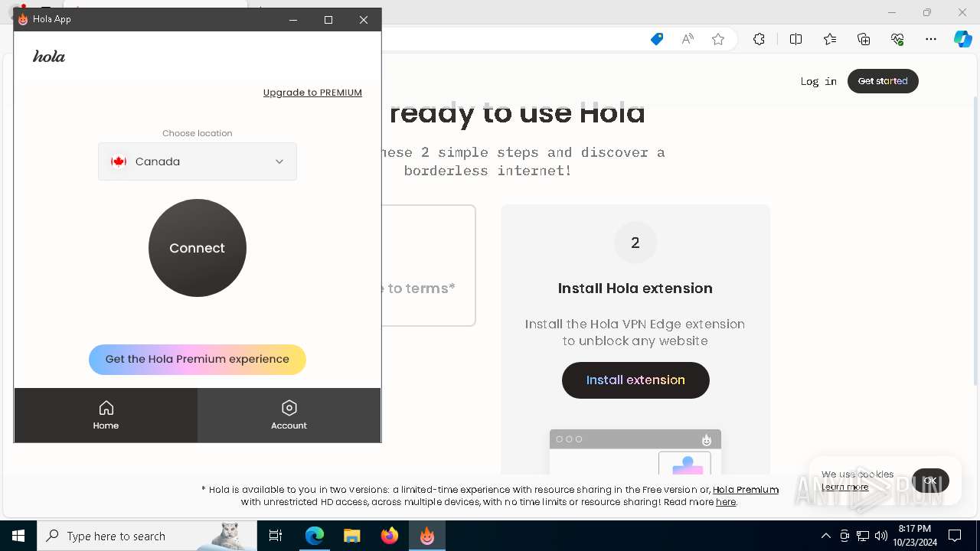The height and width of the screenshot is (551, 980).
Task: Click Get started on the Hola webpage
Action: click(883, 81)
